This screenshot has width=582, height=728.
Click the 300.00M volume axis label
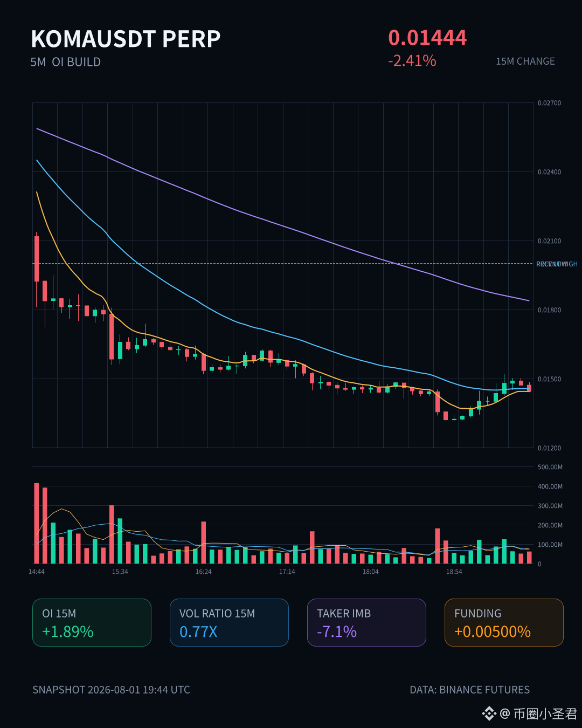click(550, 506)
